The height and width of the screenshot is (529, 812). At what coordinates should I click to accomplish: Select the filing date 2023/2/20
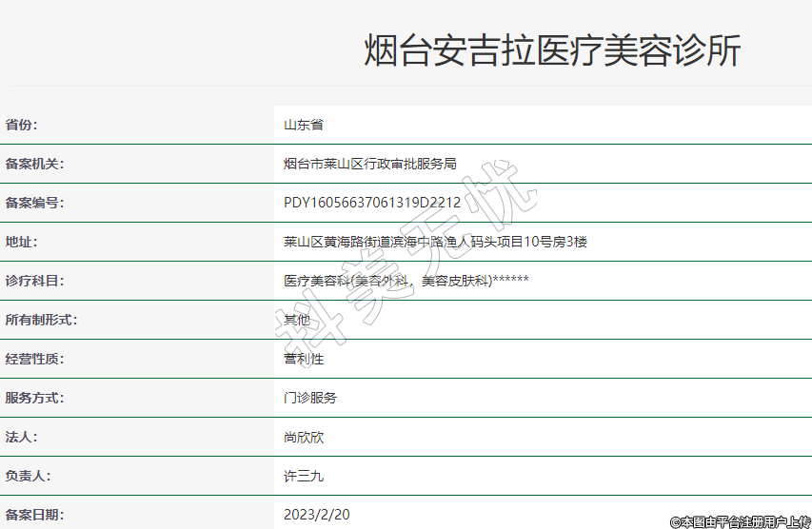(317, 515)
